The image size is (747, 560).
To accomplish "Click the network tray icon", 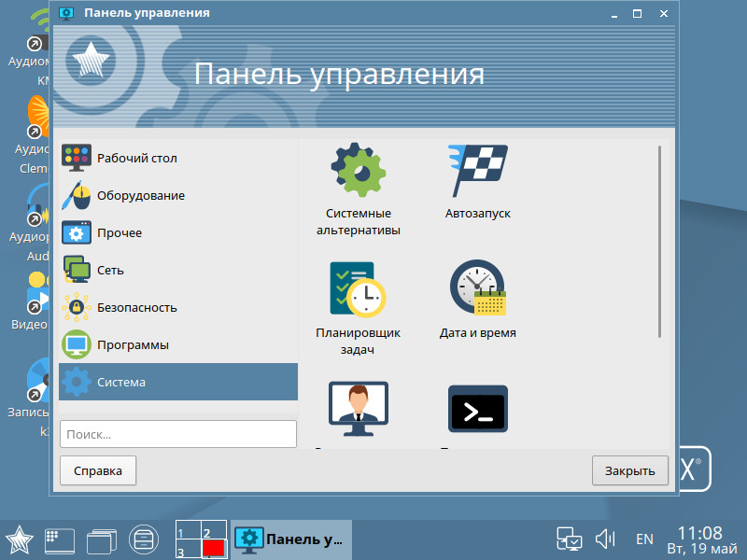I will [x=569, y=539].
